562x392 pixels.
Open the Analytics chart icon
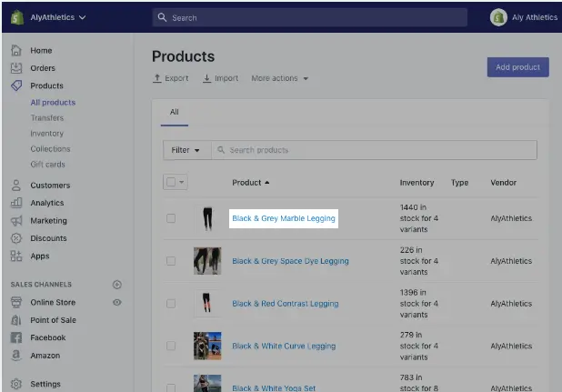pos(16,203)
